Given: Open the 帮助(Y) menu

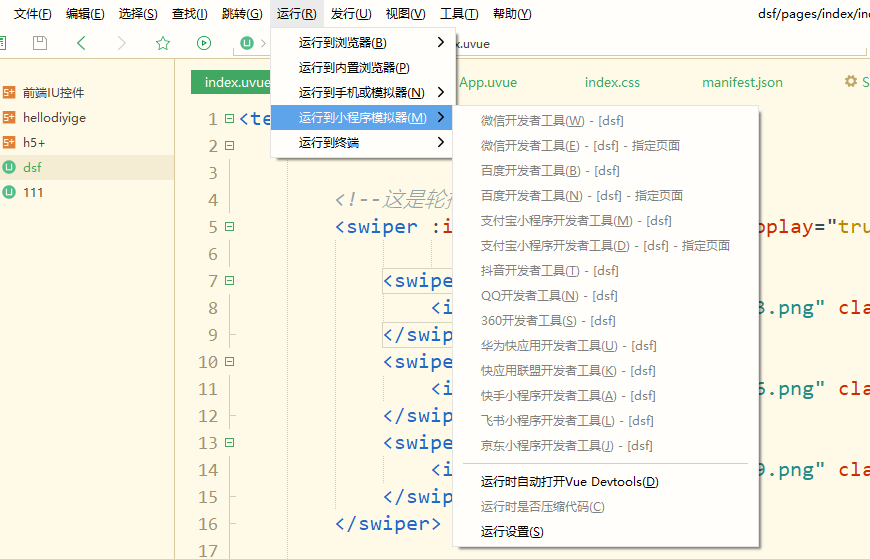Looking at the screenshot, I should (512, 14).
